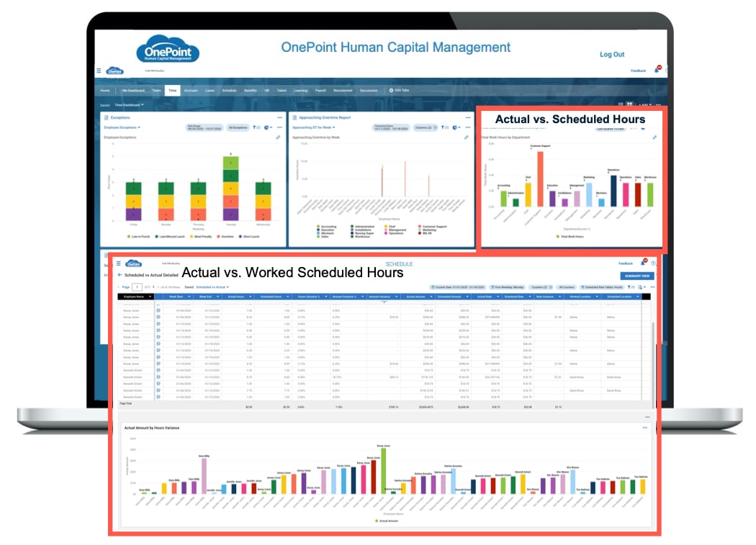Click the Page number input field
Viewport: 756px width, 545px height.
tap(137, 287)
